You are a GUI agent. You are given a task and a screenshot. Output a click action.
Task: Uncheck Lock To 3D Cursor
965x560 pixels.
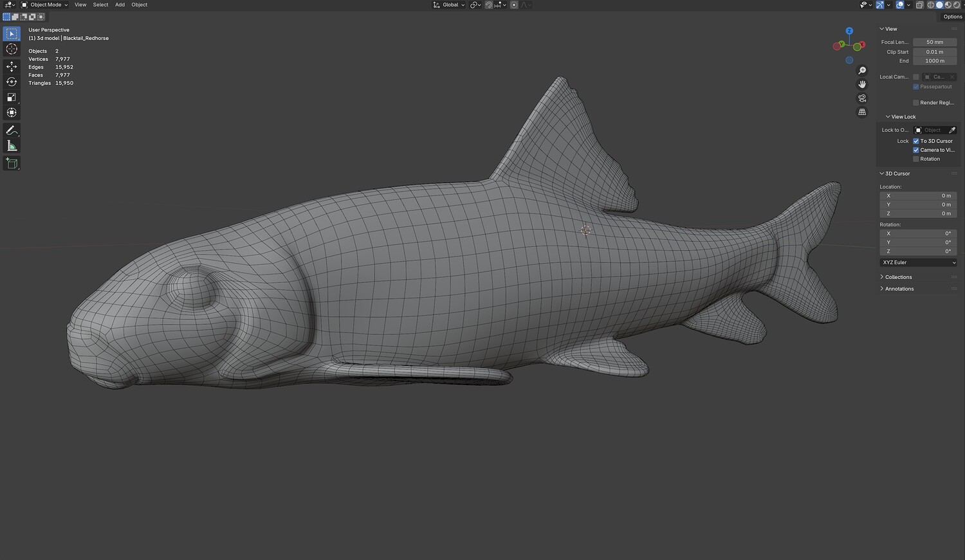[916, 141]
